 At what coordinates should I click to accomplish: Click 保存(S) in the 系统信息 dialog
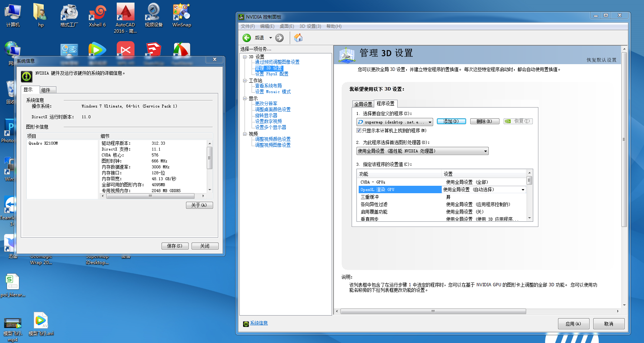point(175,246)
